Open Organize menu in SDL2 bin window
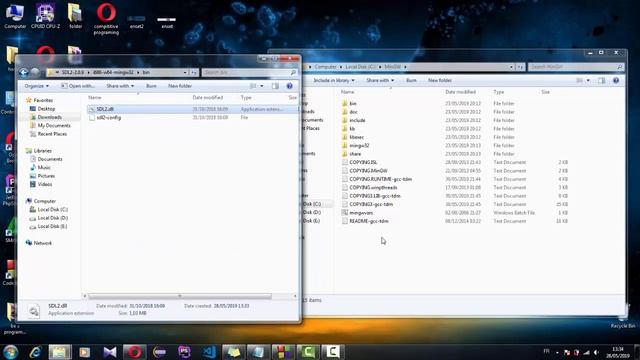The image size is (640, 360). point(36,86)
